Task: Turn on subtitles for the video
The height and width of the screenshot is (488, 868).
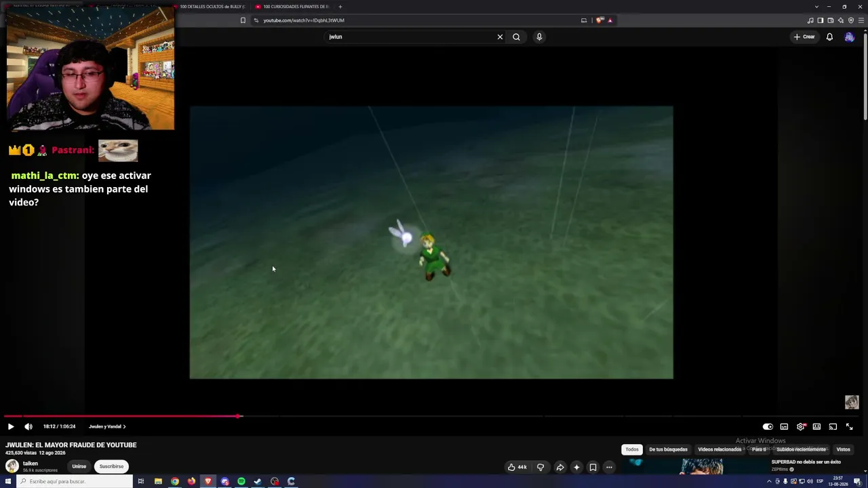Action: (784, 426)
